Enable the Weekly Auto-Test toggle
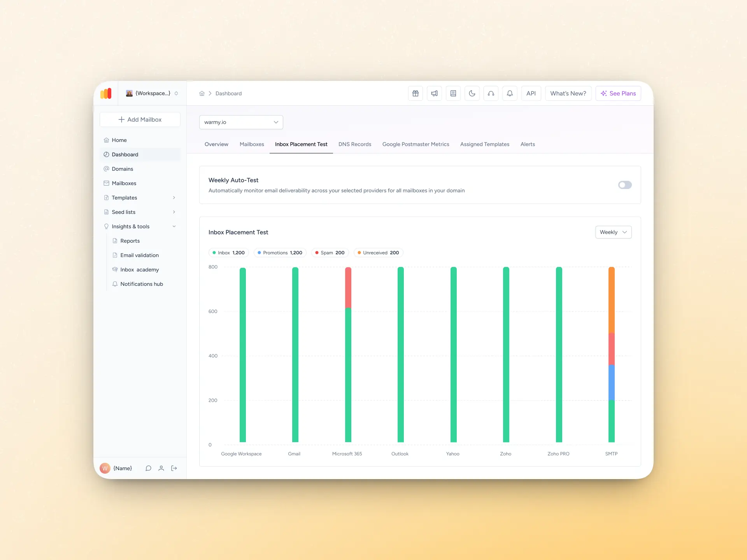747x560 pixels. (x=625, y=185)
